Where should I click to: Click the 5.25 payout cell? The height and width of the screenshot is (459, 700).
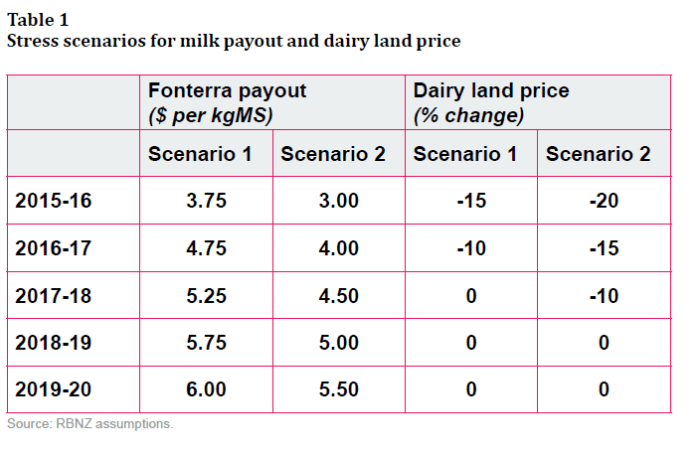point(207,295)
